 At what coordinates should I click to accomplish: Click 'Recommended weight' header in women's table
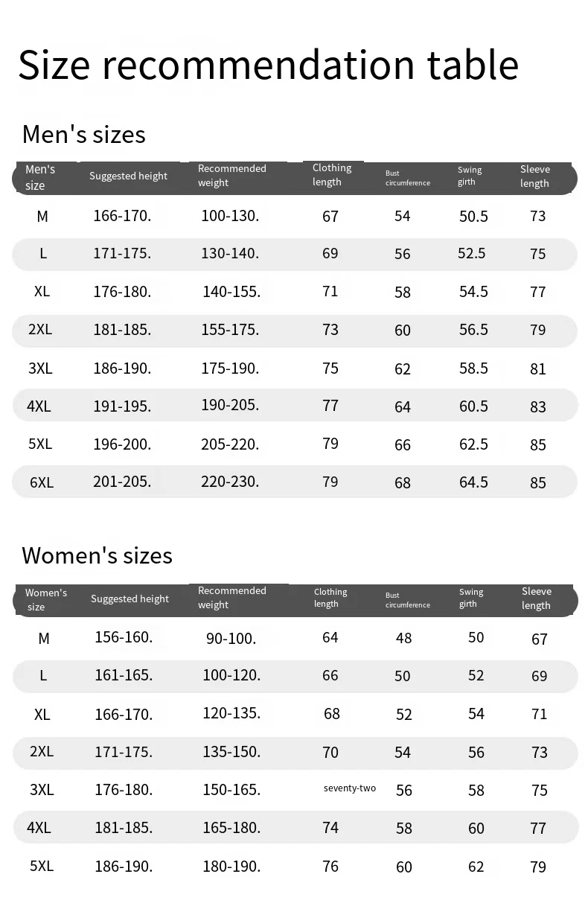tap(231, 598)
